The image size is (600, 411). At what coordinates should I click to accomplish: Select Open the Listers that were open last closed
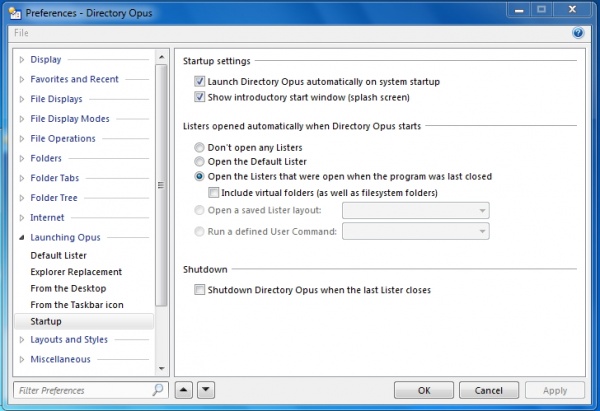click(199, 176)
